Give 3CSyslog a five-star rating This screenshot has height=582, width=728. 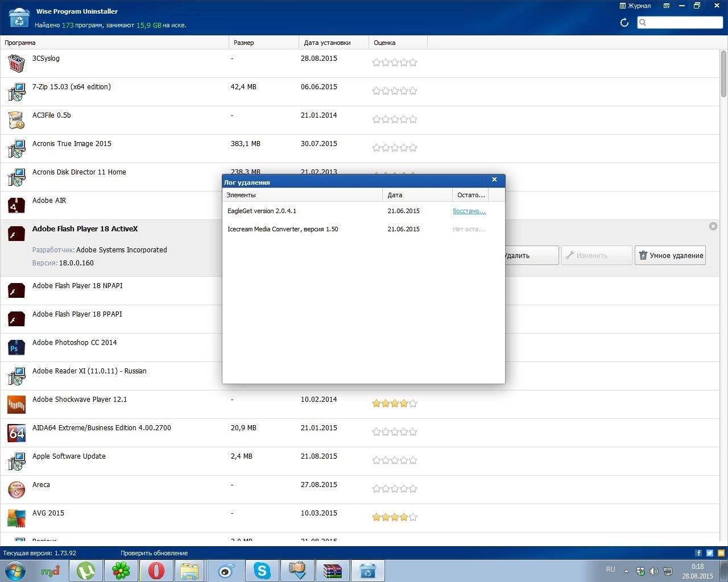tap(413, 63)
